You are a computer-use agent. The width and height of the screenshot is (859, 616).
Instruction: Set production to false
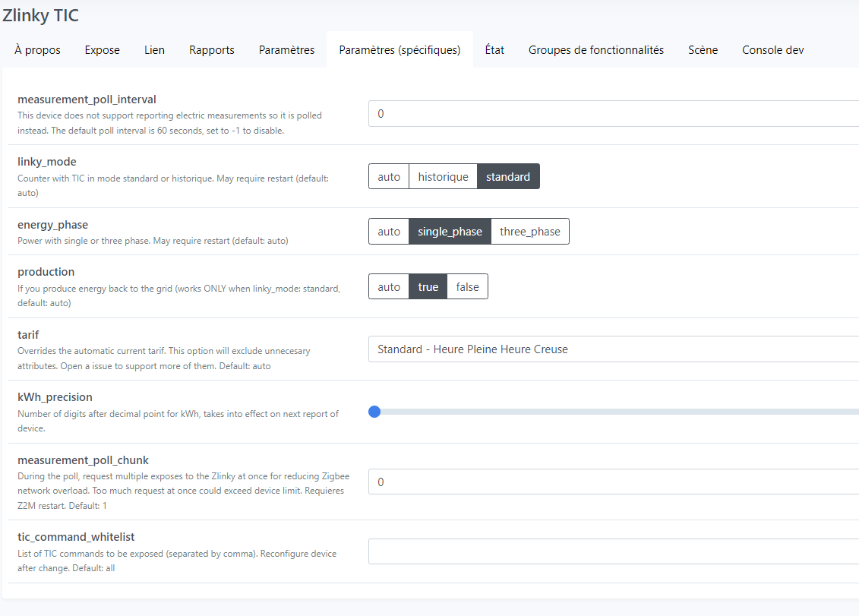(x=467, y=286)
